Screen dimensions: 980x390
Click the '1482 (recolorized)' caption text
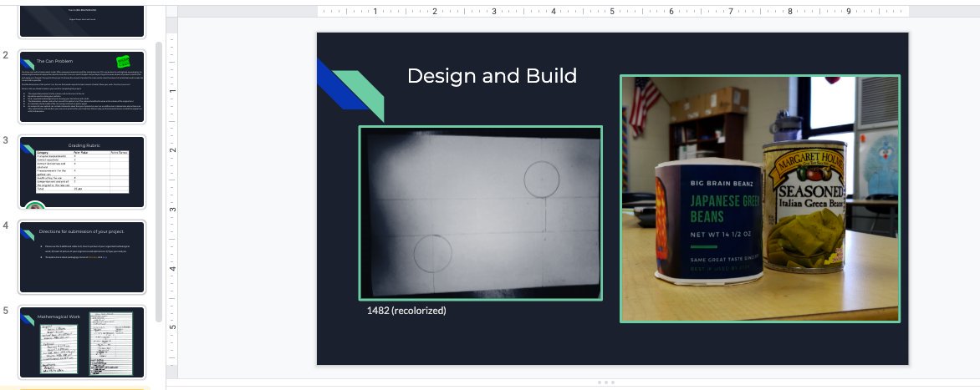(406, 310)
